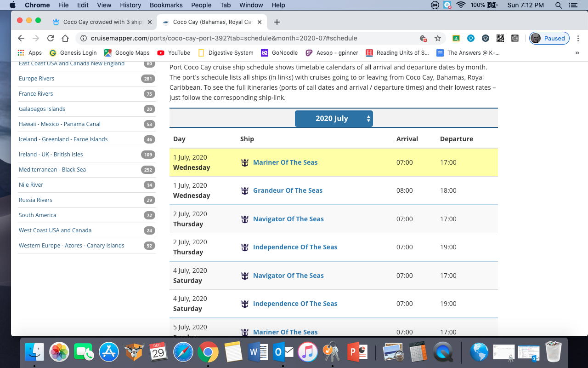Open the QR code extension

[500, 38]
